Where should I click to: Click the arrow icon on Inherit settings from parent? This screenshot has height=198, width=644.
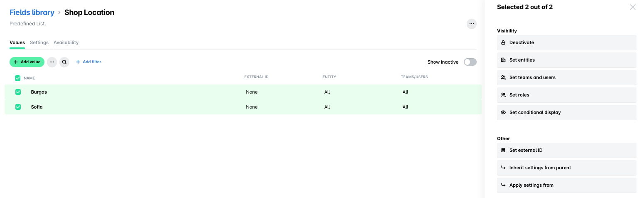point(503,168)
